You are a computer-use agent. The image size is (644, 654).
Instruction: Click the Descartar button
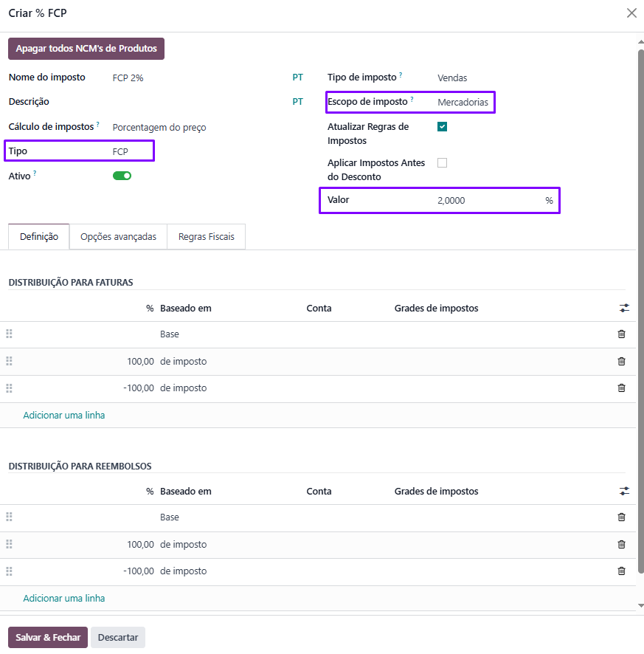point(118,637)
